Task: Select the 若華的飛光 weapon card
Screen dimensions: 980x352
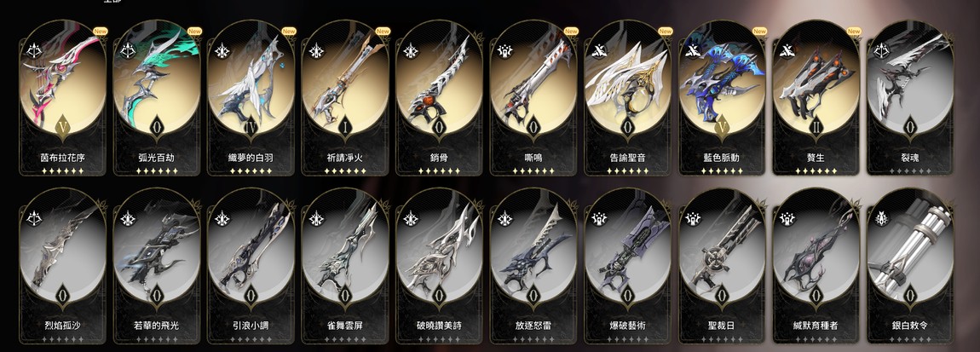Action: [157, 266]
